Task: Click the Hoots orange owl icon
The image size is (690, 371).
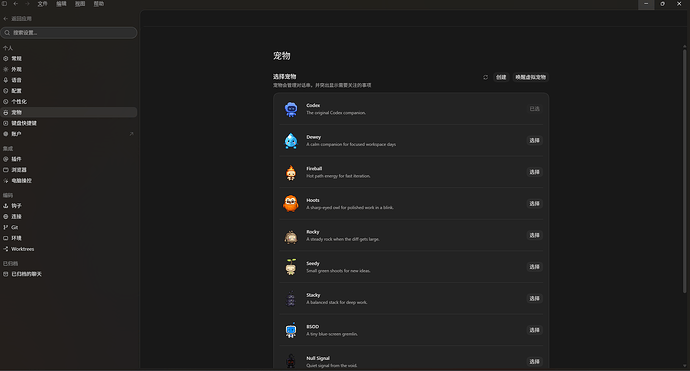Action: (291, 204)
